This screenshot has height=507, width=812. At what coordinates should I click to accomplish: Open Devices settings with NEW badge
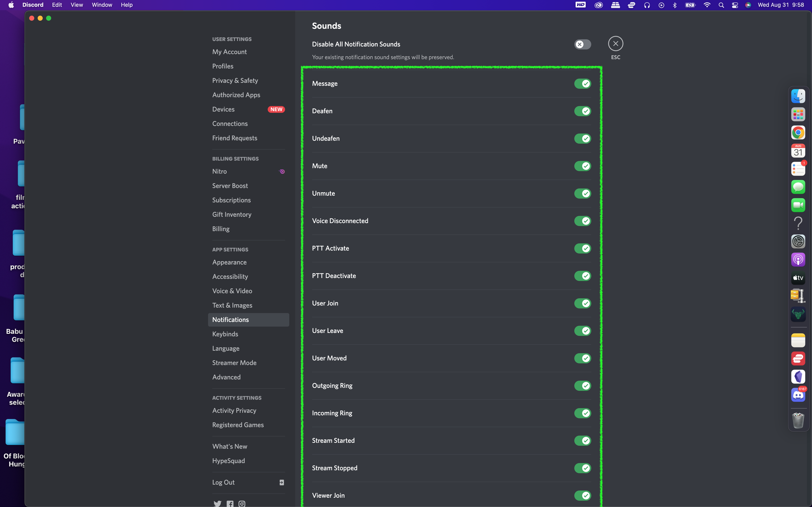click(224, 109)
